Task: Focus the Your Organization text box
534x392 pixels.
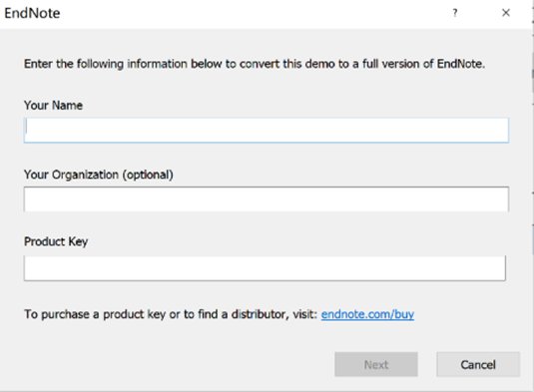Action: pyautogui.click(x=267, y=199)
